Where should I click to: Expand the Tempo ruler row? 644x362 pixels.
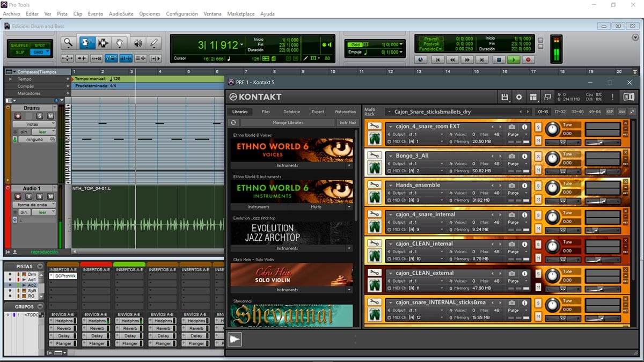click(x=11, y=79)
